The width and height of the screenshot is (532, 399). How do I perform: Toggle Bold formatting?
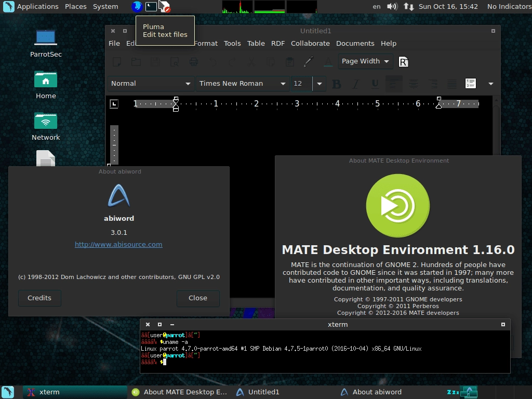pyautogui.click(x=337, y=84)
